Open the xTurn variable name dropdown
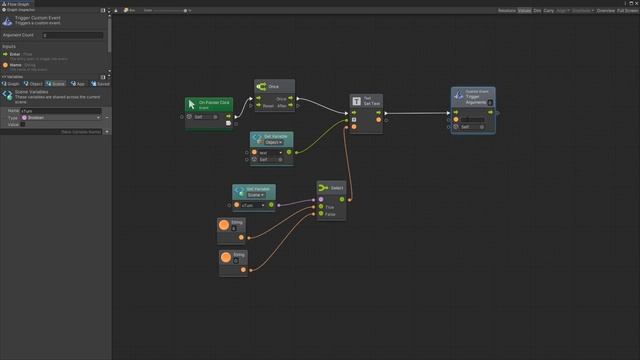Image resolution: width=640 pixels, height=360 pixels. (253, 205)
